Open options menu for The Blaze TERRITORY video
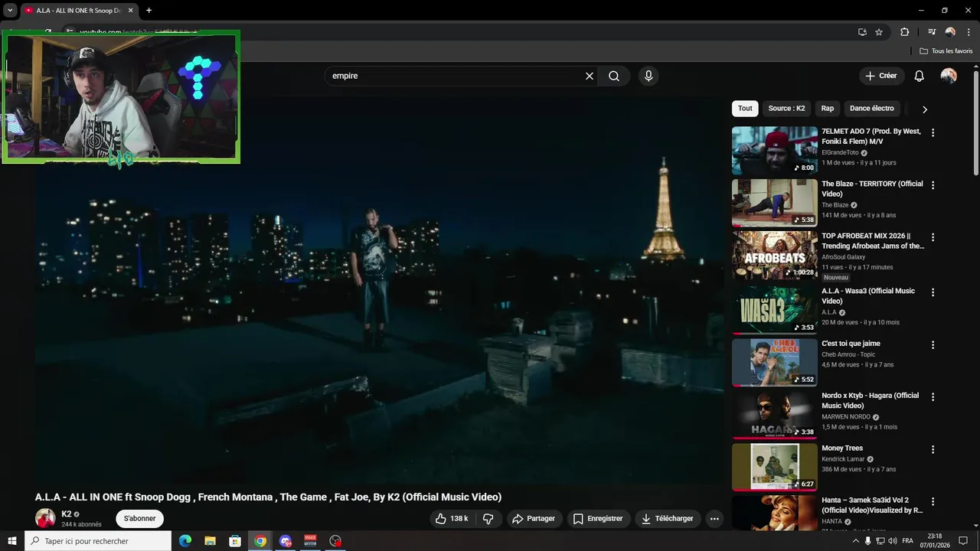 [x=933, y=185]
